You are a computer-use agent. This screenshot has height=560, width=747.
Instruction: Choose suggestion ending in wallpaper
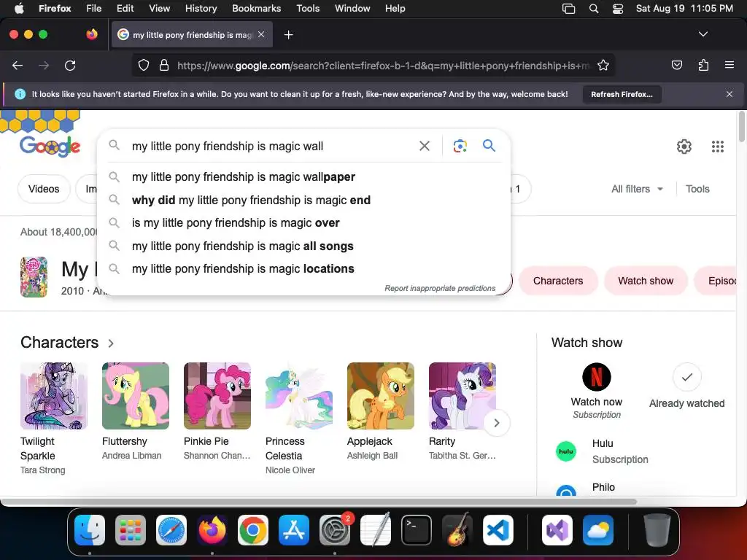click(x=303, y=176)
